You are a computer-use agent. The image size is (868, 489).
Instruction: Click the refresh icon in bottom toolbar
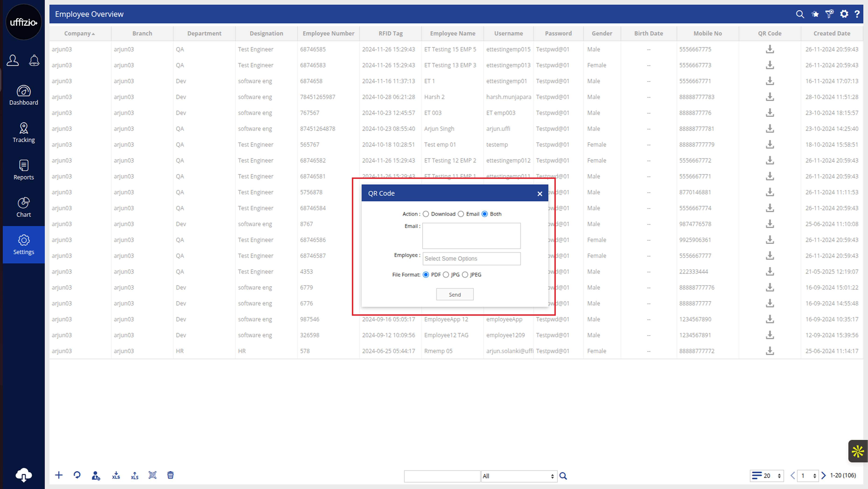(x=77, y=475)
